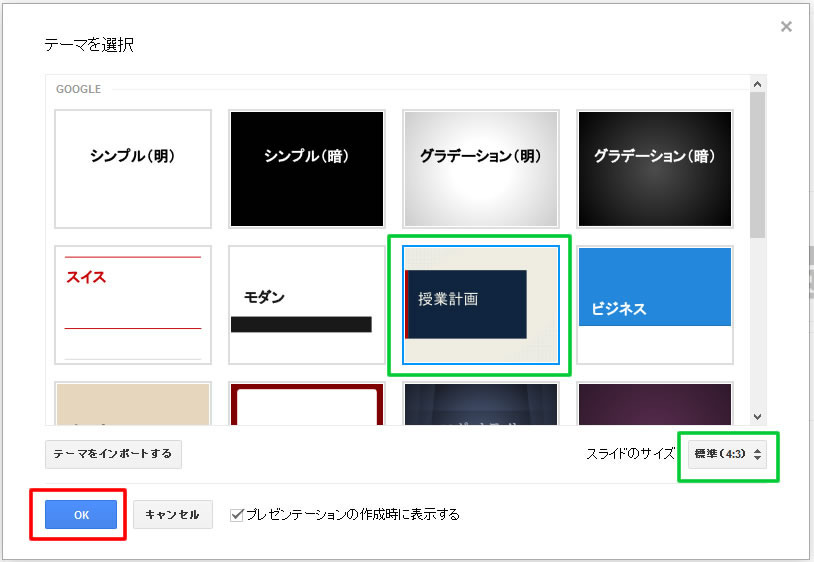Click テーマをインポートする button

pyautogui.click(x=113, y=454)
